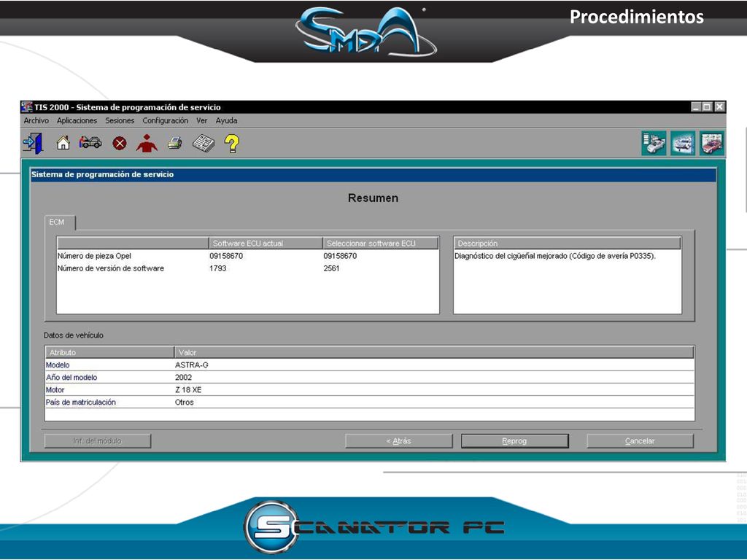Open the Configuración menu
Image resolution: width=747 pixels, height=560 pixels.
(166, 120)
